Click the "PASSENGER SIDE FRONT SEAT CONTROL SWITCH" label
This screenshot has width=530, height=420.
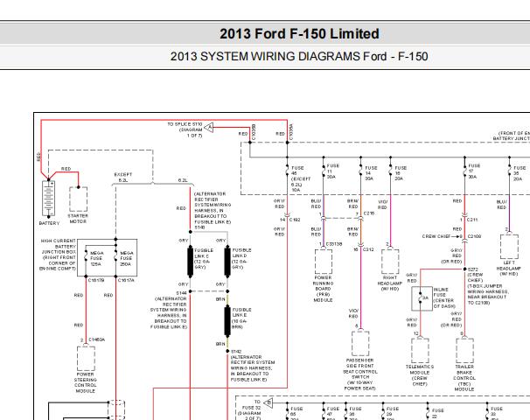tap(360, 374)
